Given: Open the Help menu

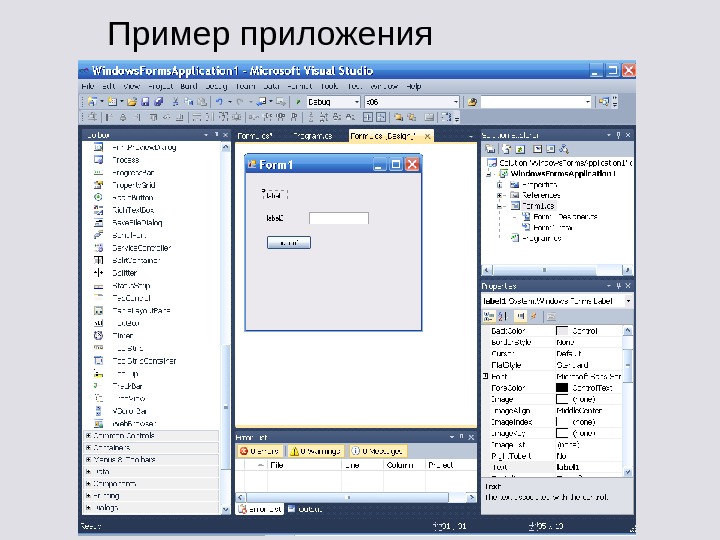Looking at the screenshot, I should coord(414,86).
